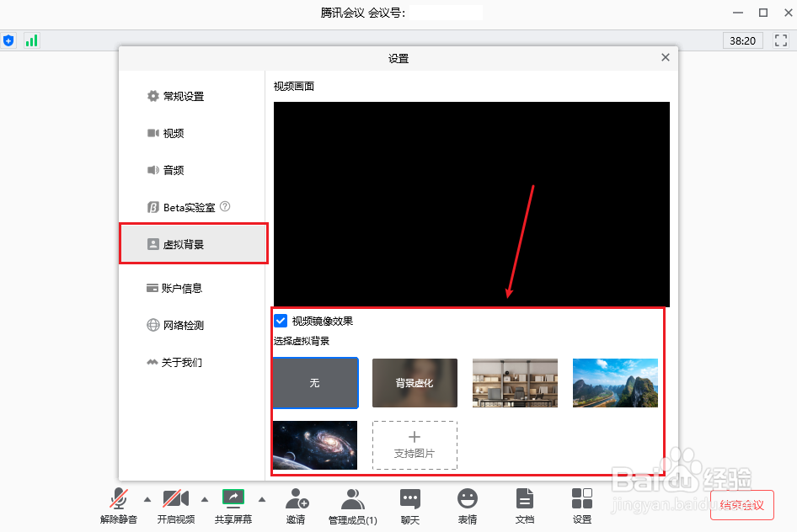Viewport: 797px width, 532px height.
Task: Open the 视频 settings tab
Action: [193, 133]
